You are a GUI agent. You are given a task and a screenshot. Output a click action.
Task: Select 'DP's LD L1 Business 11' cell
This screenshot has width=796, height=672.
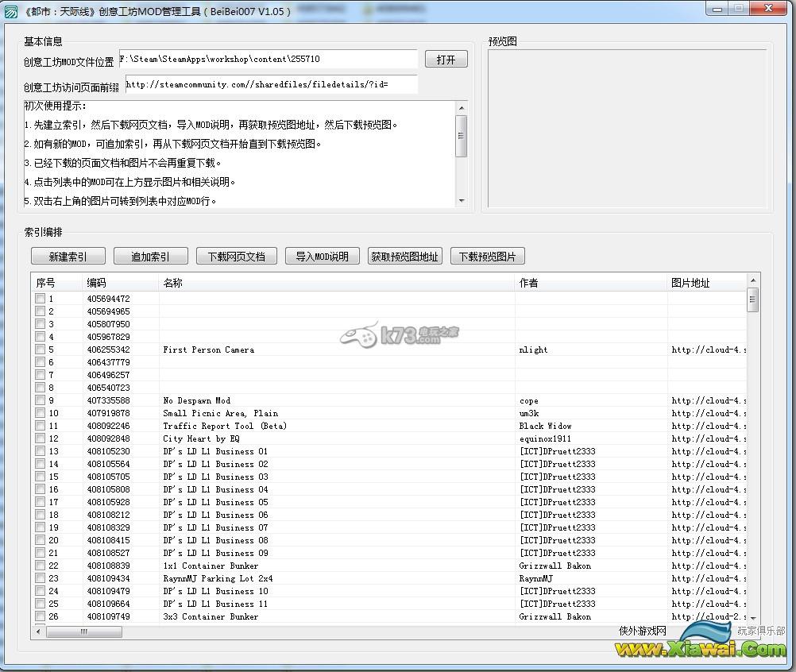pos(215,604)
